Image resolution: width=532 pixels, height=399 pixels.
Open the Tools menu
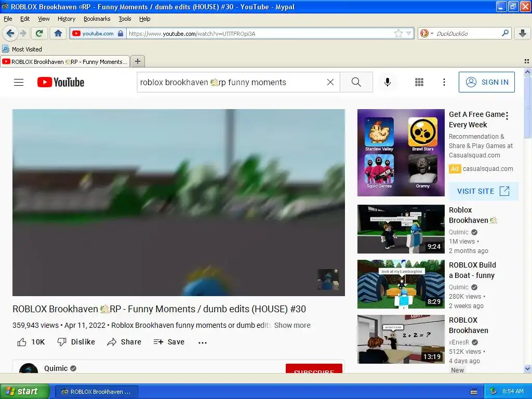(x=125, y=19)
